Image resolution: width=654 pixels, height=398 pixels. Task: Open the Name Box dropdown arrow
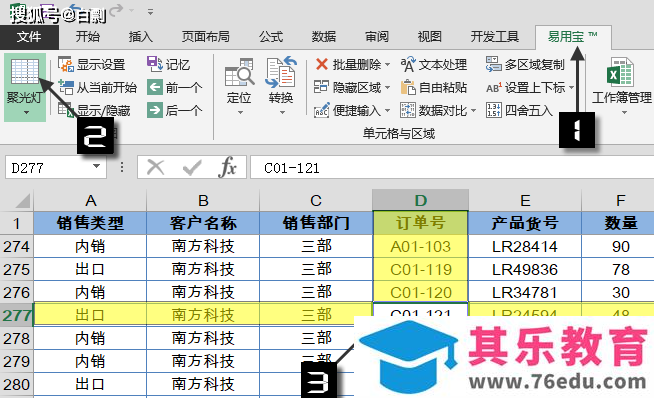tap(96, 166)
